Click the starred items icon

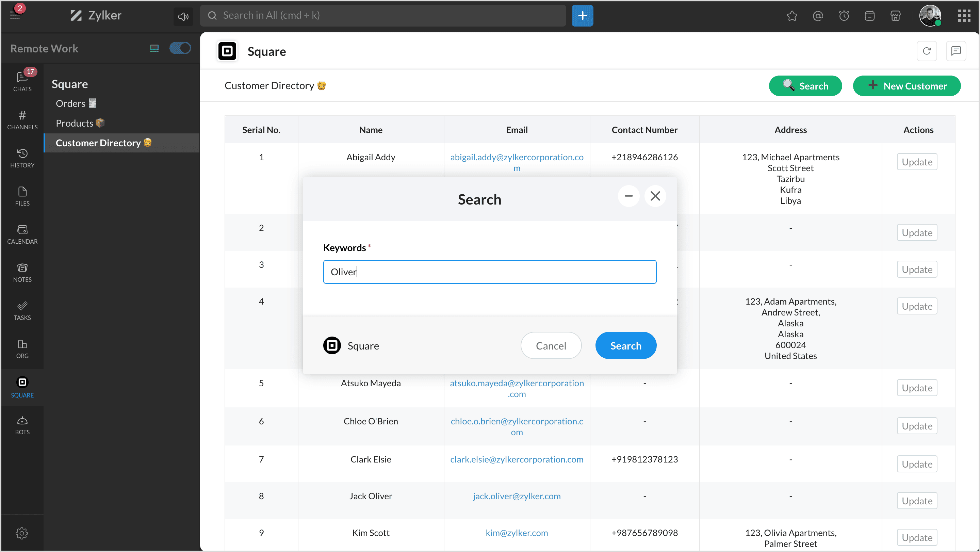coord(792,16)
